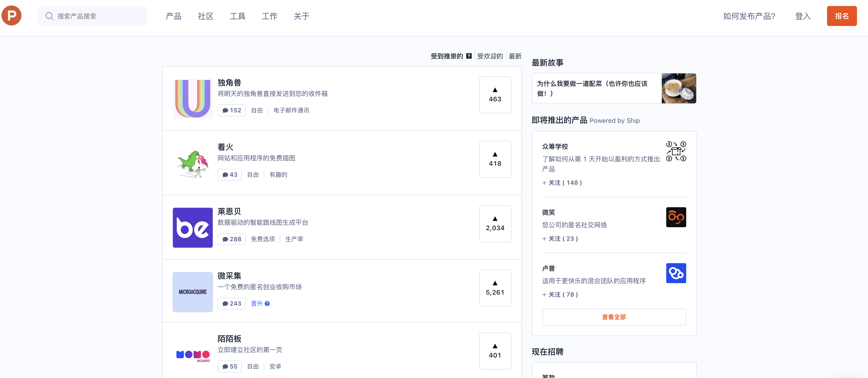
Task: Upvote 独角兽 with 463 votes
Action: click(x=495, y=95)
